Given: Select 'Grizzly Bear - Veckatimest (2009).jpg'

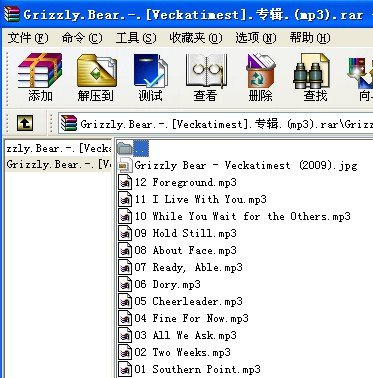Looking at the screenshot, I should (x=246, y=165).
